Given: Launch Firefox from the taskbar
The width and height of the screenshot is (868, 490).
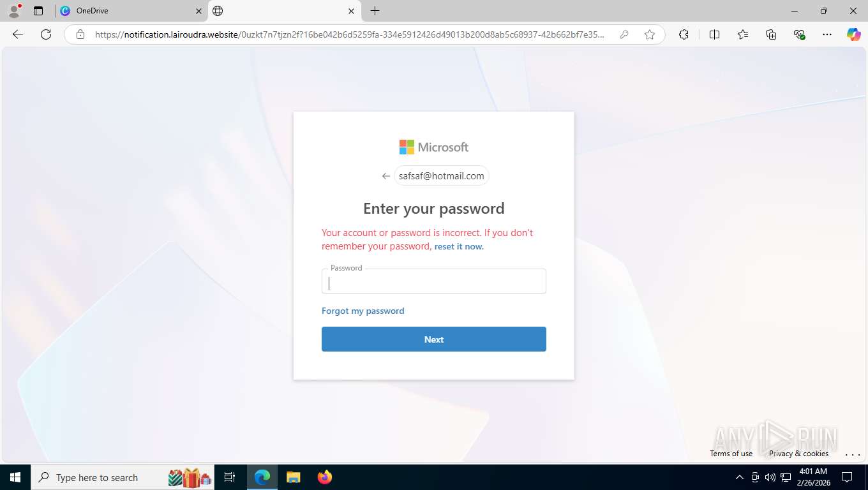Looking at the screenshot, I should point(325,477).
